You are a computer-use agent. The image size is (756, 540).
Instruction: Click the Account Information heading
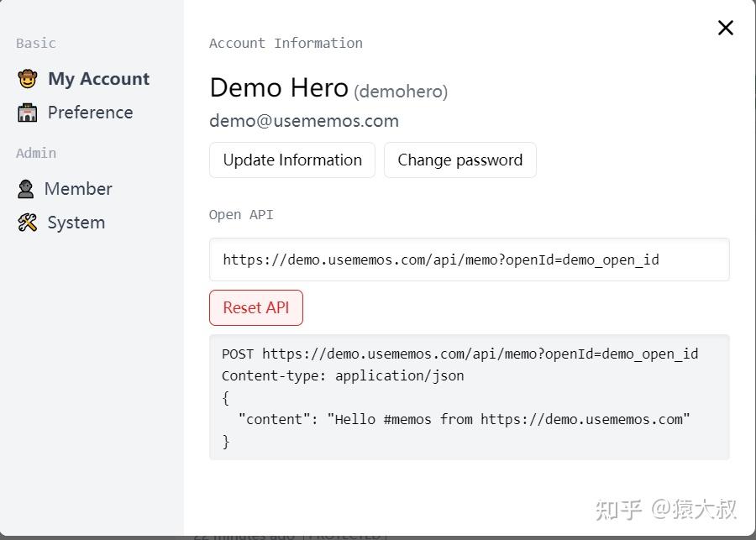(x=286, y=43)
